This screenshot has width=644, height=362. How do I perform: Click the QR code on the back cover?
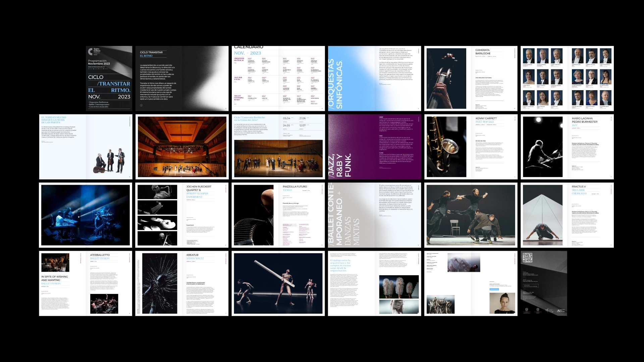pyautogui.click(x=528, y=258)
